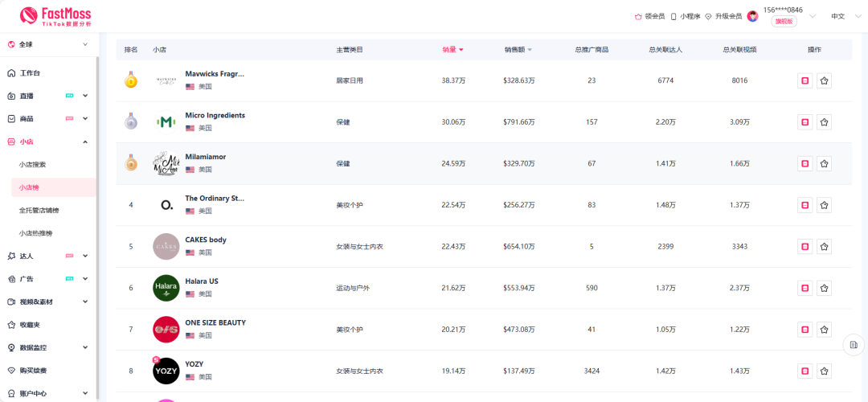
Task: Click the 旗舰版 badge
Action: click(784, 22)
